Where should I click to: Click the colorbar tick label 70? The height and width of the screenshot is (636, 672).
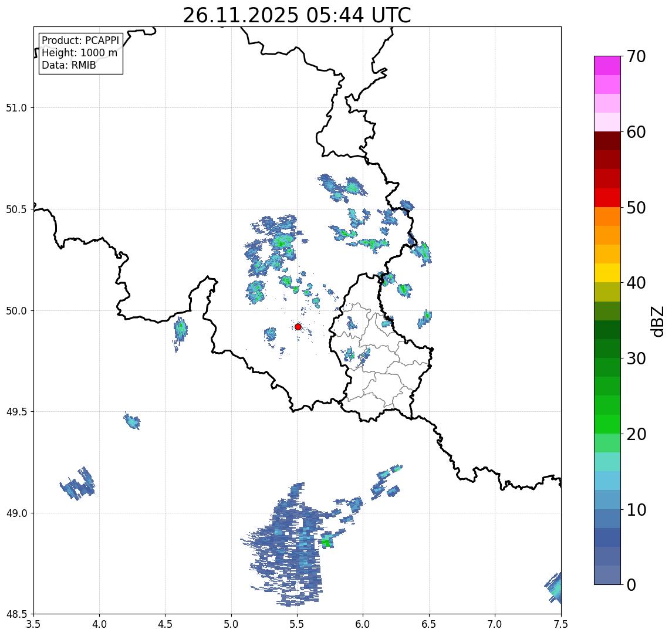(636, 56)
